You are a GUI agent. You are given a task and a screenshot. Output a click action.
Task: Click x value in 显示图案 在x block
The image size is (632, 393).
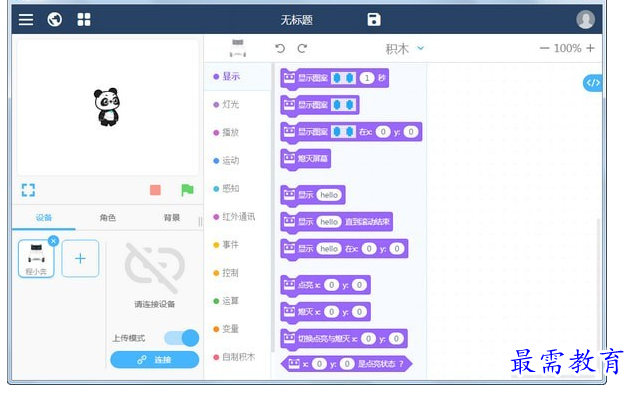pos(383,132)
